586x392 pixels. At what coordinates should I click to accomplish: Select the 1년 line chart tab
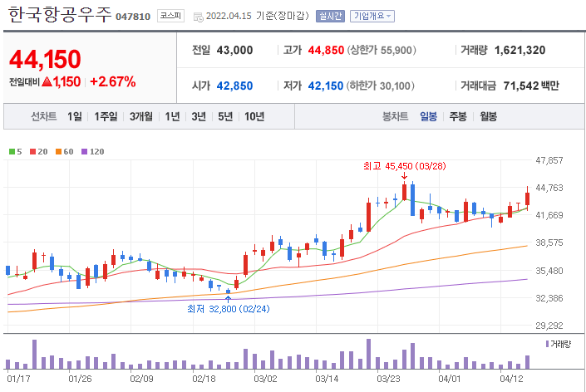click(172, 116)
